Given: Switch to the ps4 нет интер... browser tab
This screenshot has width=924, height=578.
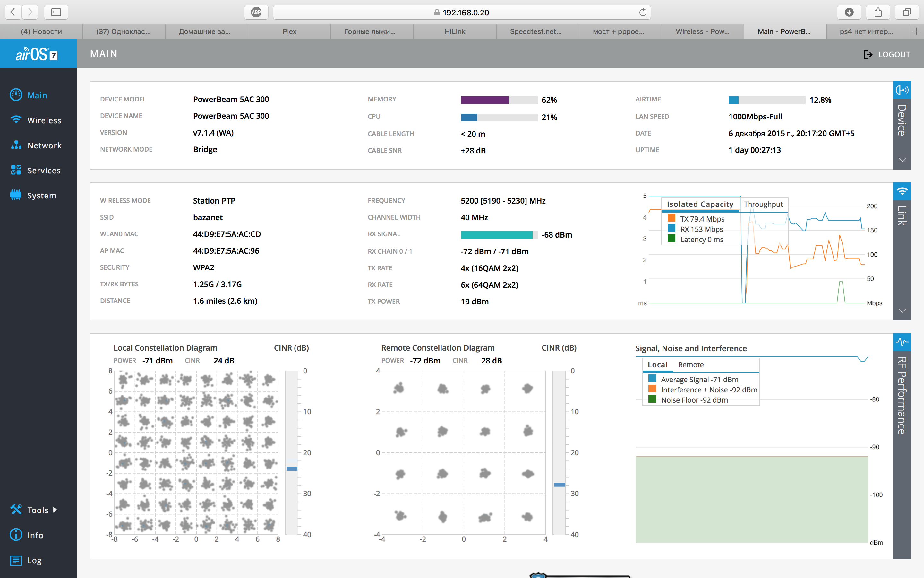Looking at the screenshot, I should [x=867, y=31].
